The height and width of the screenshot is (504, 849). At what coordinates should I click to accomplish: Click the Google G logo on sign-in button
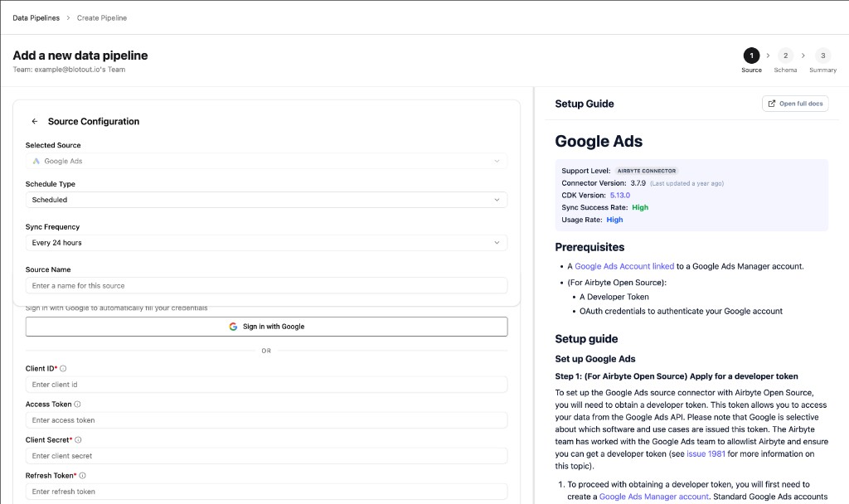(233, 327)
